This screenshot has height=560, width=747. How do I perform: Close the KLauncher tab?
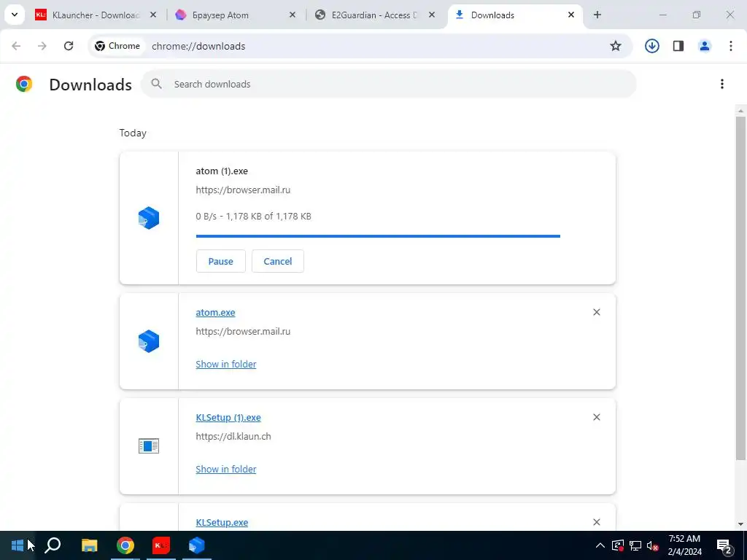tap(153, 15)
